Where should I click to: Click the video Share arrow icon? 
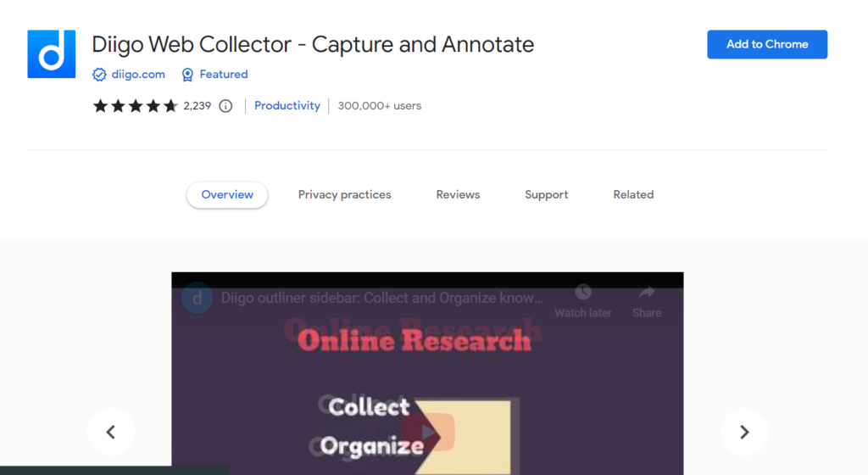coord(647,292)
